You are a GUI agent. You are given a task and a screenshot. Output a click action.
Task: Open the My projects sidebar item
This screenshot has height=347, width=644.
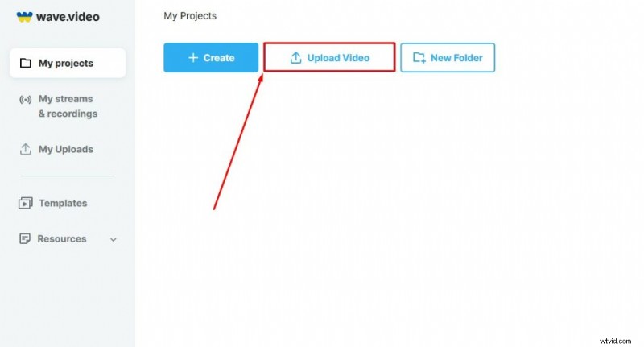pyautogui.click(x=68, y=63)
